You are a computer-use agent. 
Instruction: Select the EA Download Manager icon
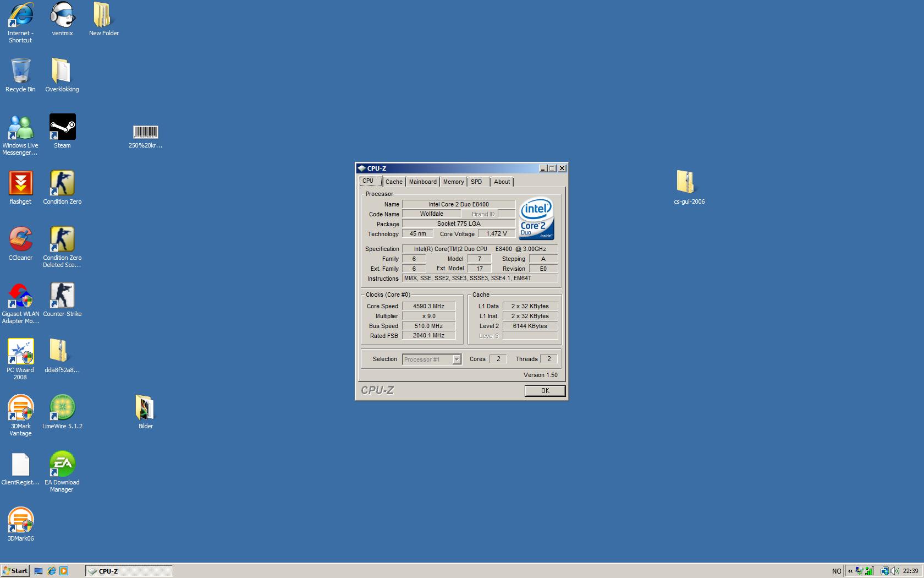click(x=62, y=472)
